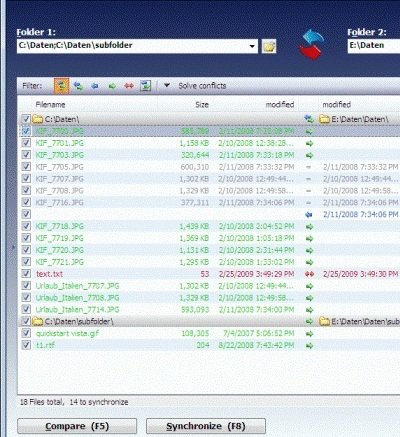Uncheck the KIF_7716.JPG checkbox
400x437 pixels.
point(26,202)
